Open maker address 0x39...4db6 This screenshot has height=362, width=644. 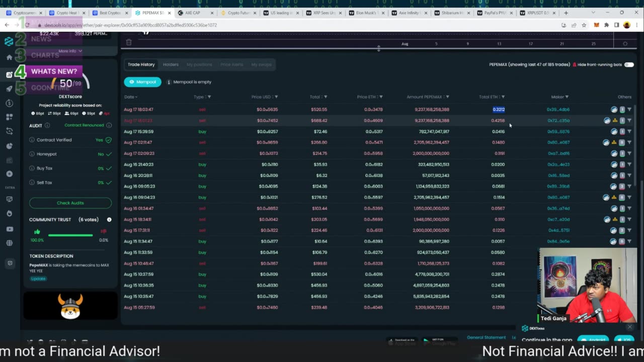(x=558, y=110)
